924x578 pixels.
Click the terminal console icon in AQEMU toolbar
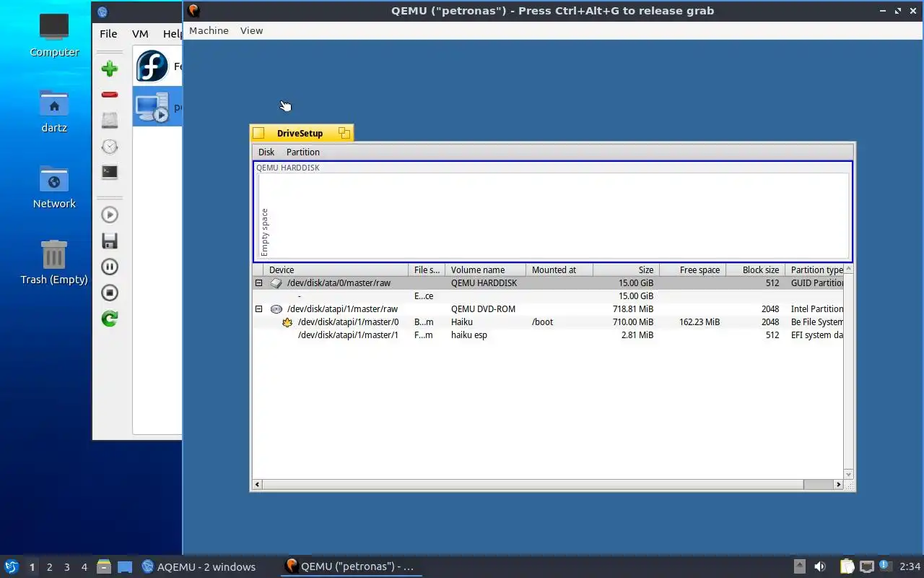110,172
